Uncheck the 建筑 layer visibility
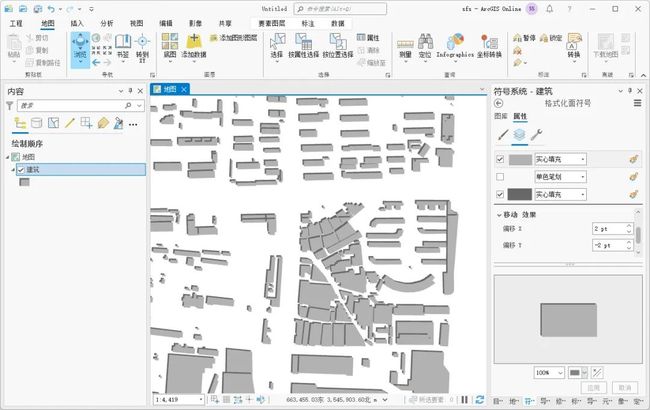 click(x=21, y=170)
